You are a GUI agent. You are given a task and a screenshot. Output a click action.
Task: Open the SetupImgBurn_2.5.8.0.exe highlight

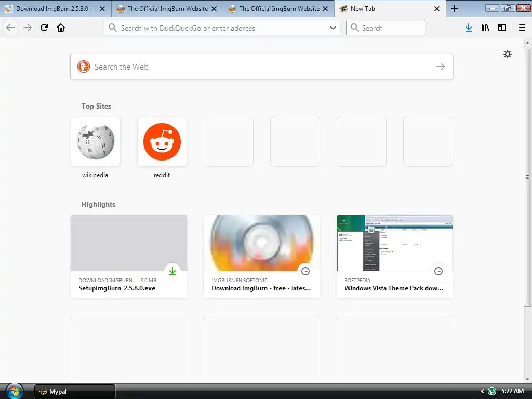129,257
